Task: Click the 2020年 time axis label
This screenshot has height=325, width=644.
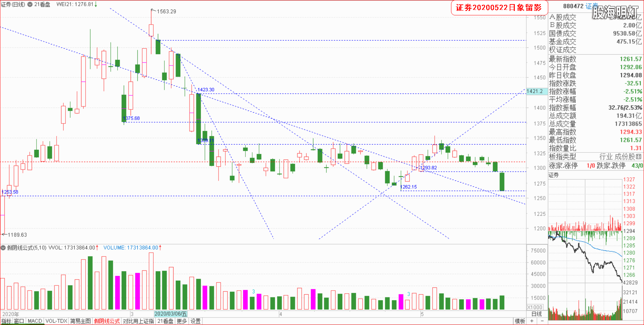Action: point(11,314)
